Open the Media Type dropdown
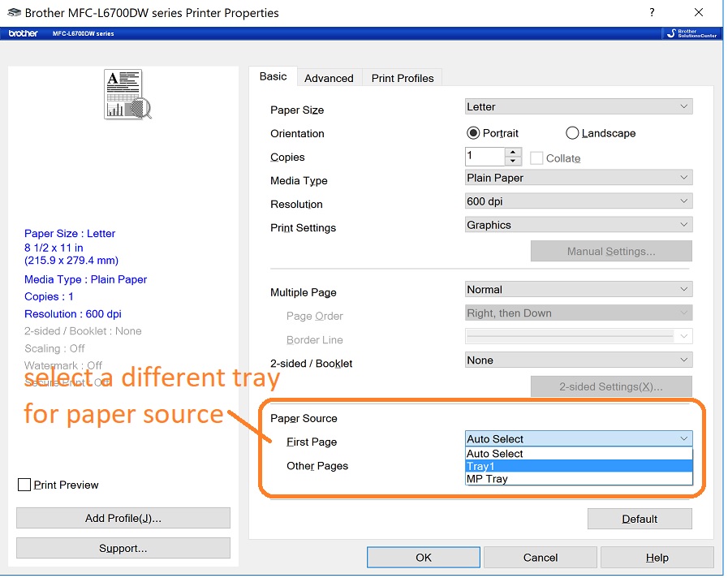Screen dimensions: 728x578 pos(578,178)
